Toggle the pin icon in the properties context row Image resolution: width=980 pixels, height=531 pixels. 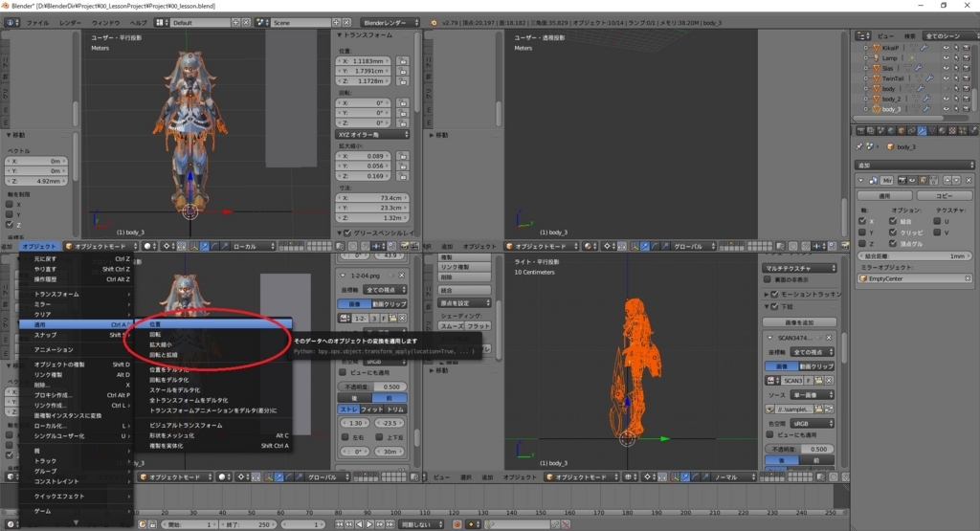pos(858,146)
